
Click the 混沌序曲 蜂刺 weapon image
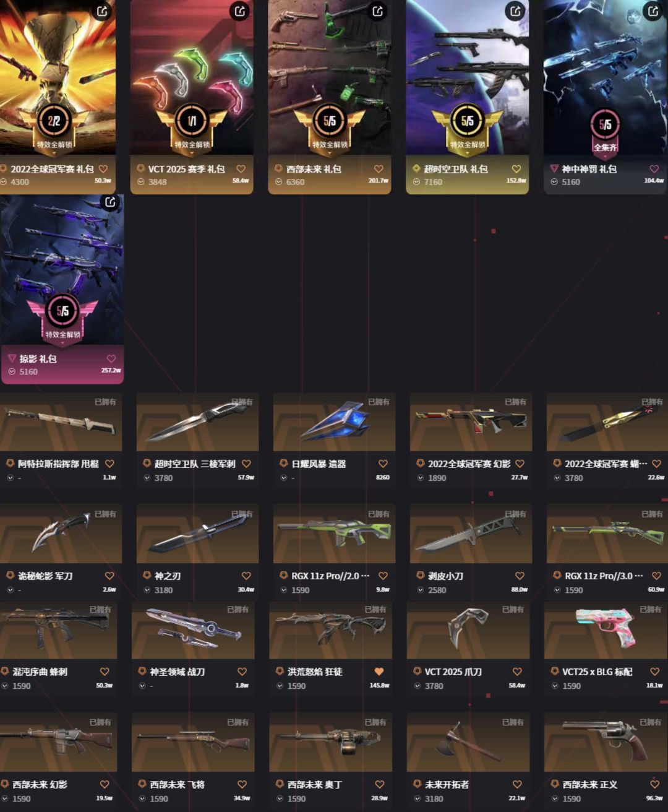click(58, 630)
